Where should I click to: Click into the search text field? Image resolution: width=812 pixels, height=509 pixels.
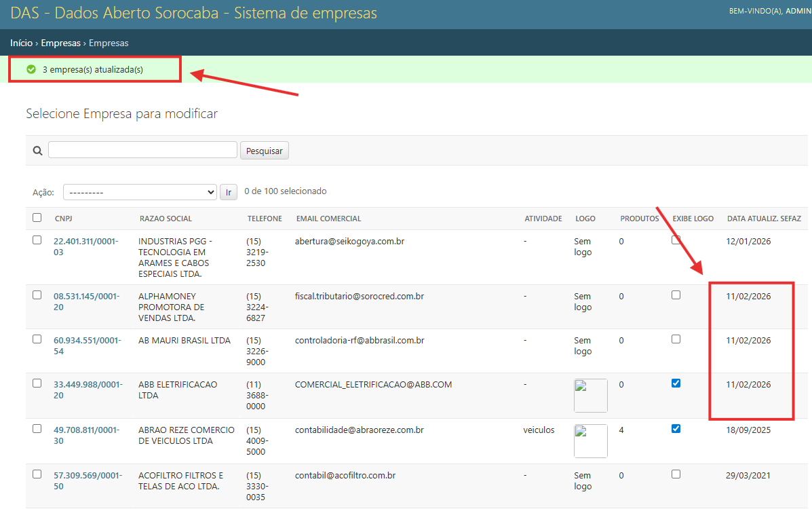pos(142,150)
